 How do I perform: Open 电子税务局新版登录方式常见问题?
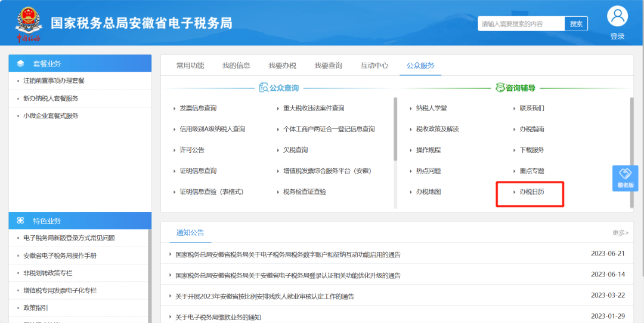point(69,238)
